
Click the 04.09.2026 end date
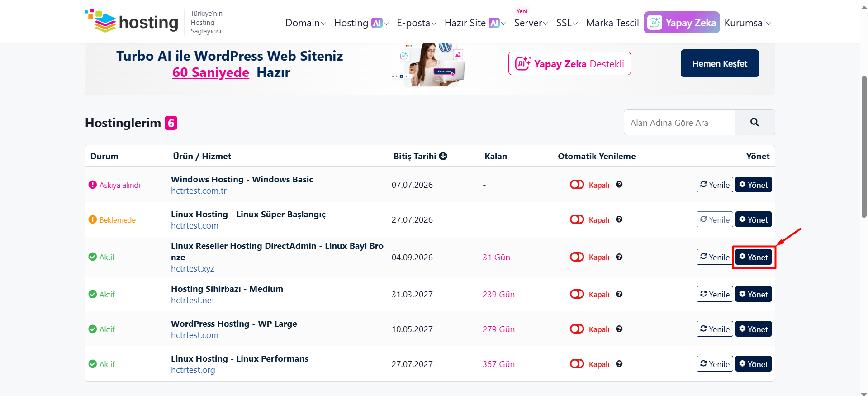[412, 257]
